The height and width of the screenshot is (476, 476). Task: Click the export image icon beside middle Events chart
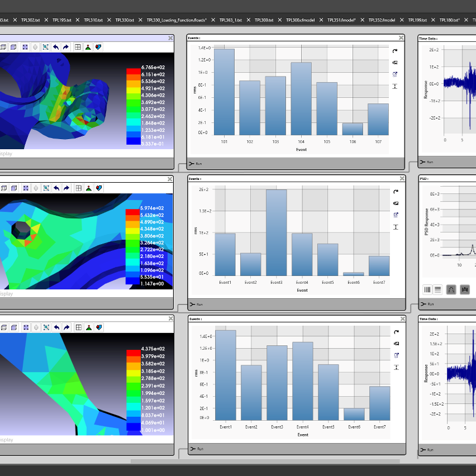click(x=396, y=203)
